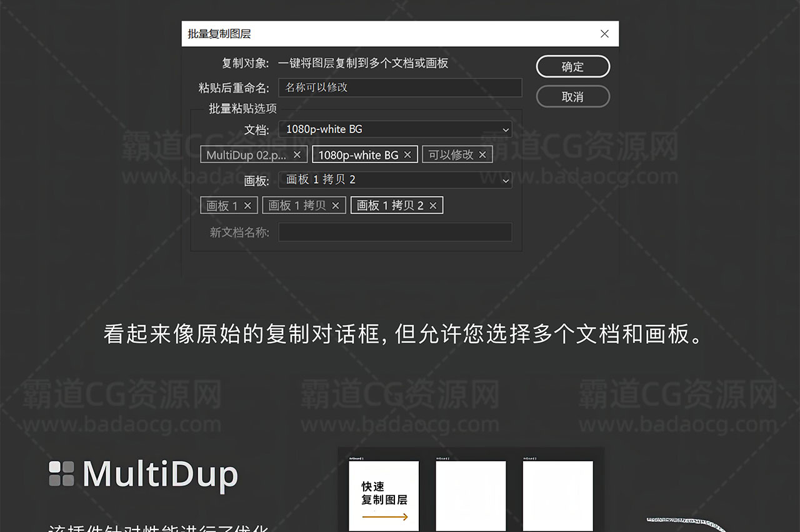The width and height of the screenshot is (800, 532).
Task: Click the middle blank artboard thumbnail
Action: tap(471, 495)
